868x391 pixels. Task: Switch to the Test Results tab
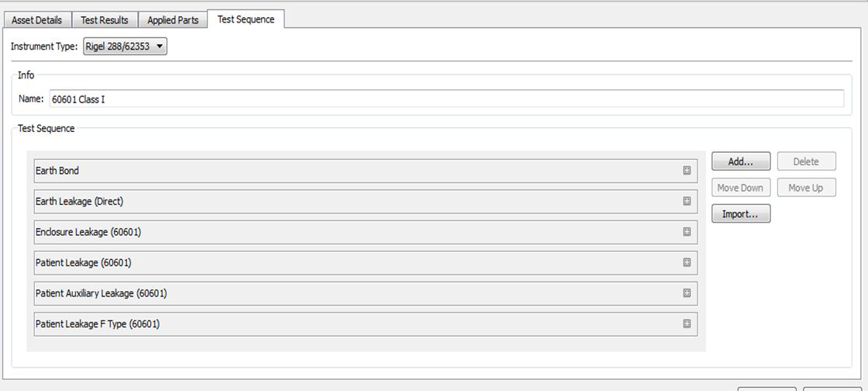click(105, 20)
